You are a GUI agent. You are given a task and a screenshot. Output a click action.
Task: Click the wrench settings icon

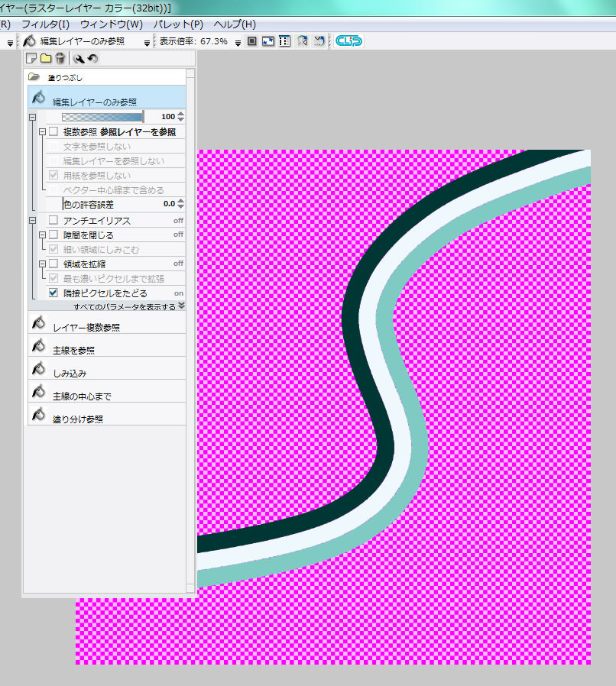point(78,58)
